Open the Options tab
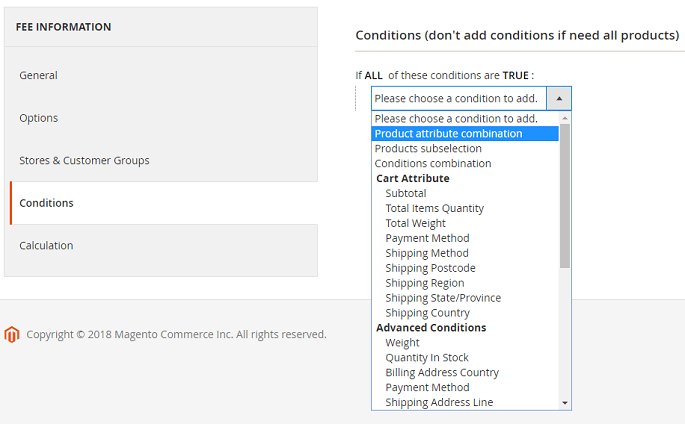This screenshot has height=424, width=685. (x=38, y=118)
